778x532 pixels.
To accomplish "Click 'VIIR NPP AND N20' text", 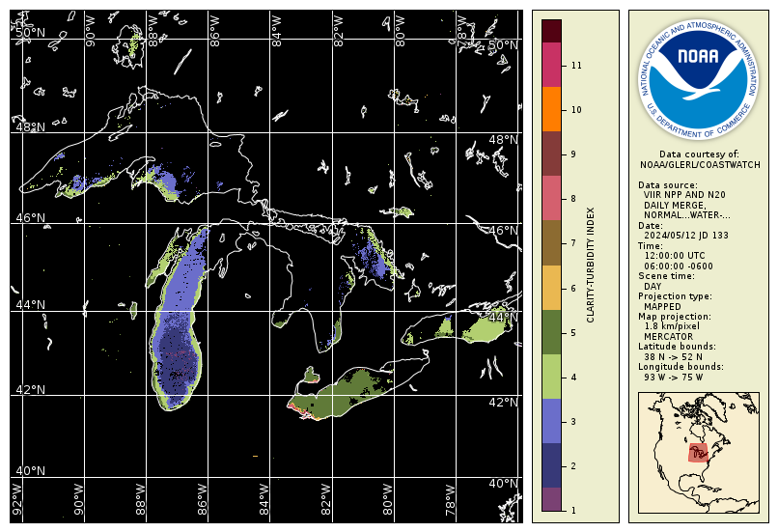I will 684,195.
